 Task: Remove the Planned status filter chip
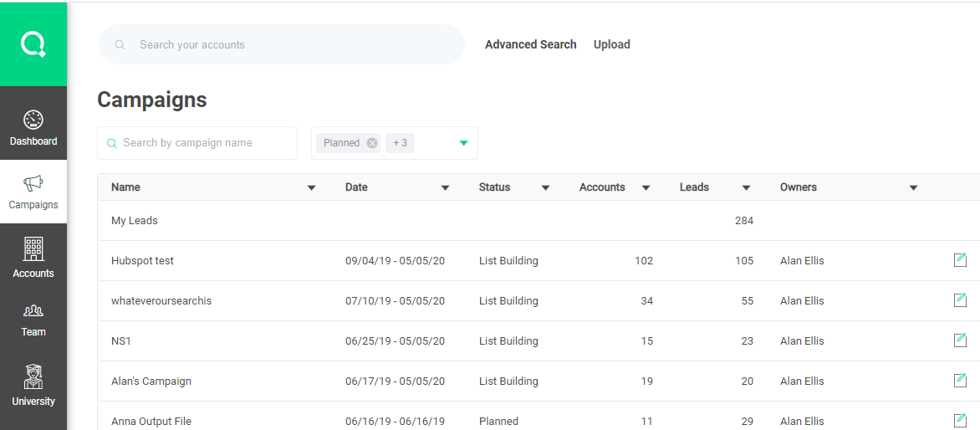(x=372, y=143)
